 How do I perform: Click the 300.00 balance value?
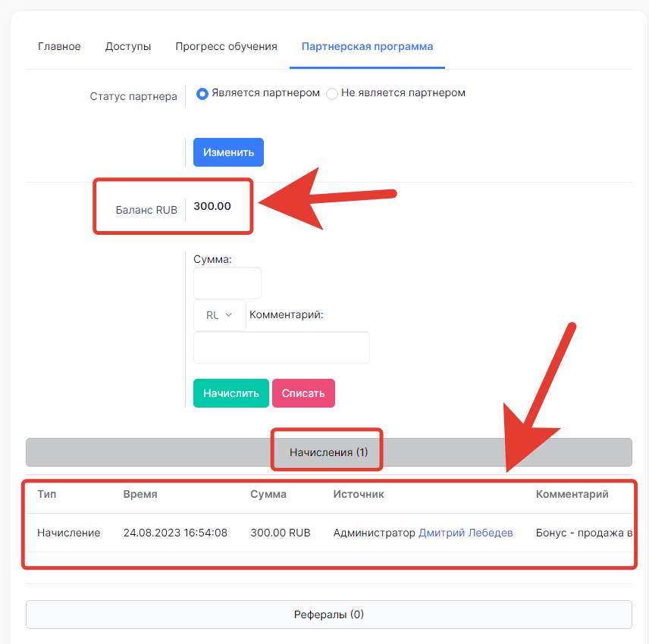coord(212,206)
